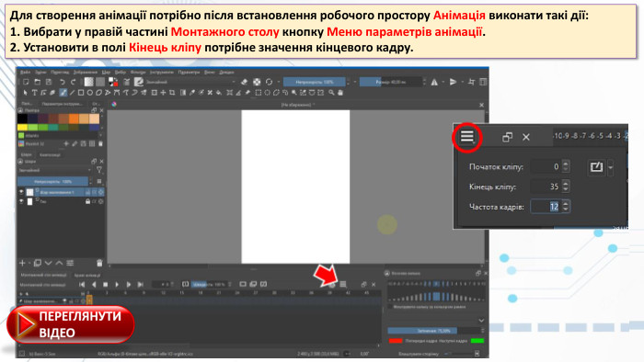The image size is (644, 362).
Task: Create a new document in Krita toolbar
Action: [26, 82]
